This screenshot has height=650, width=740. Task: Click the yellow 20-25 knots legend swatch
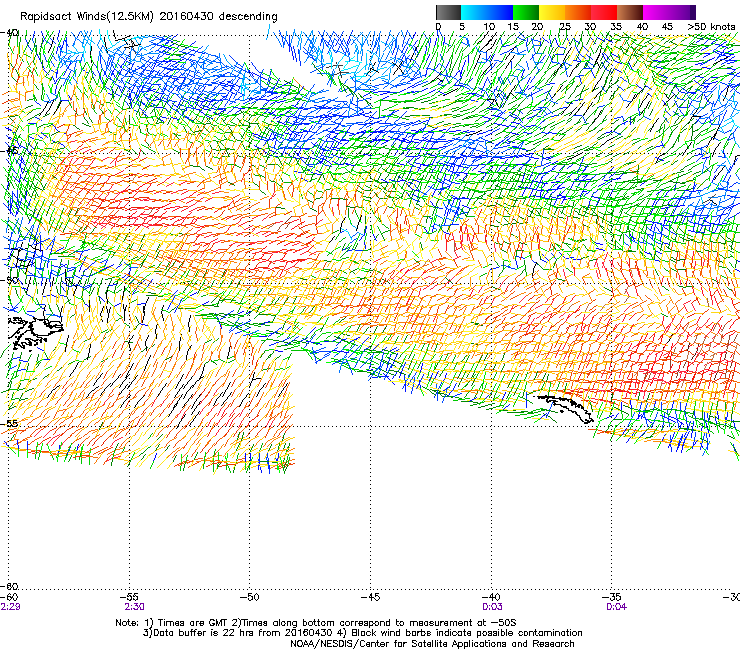click(x=552, y=12)
